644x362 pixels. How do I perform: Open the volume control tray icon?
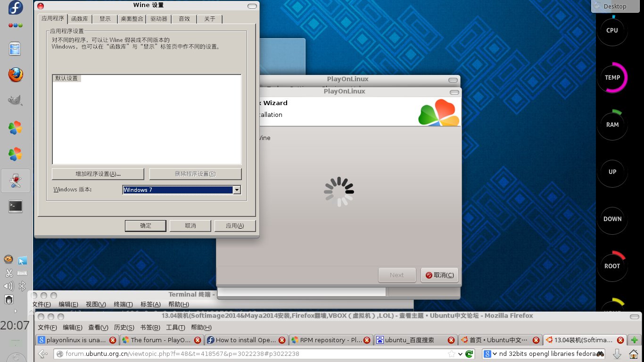(8, 286)
